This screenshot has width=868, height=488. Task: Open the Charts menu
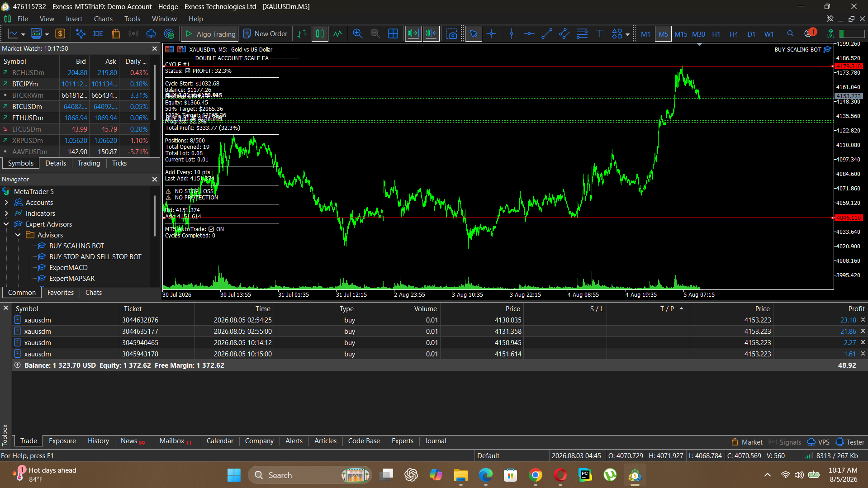[x=103, y=19]
